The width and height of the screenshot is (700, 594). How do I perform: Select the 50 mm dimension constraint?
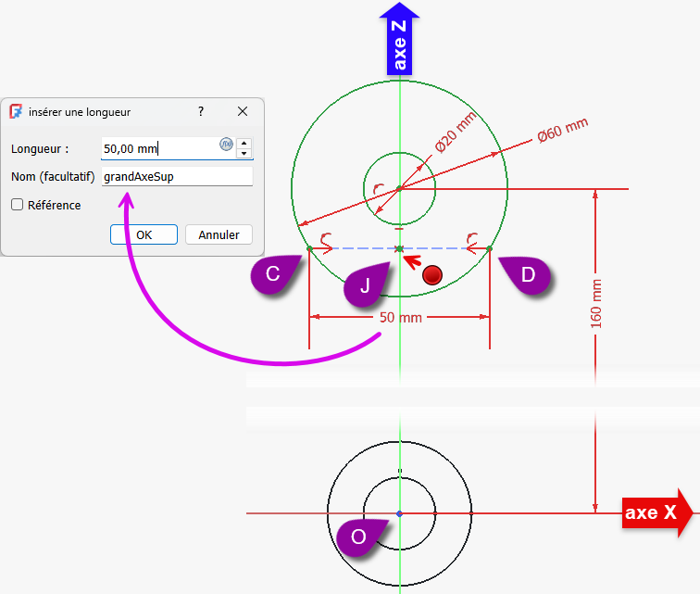tap(399, 318)
